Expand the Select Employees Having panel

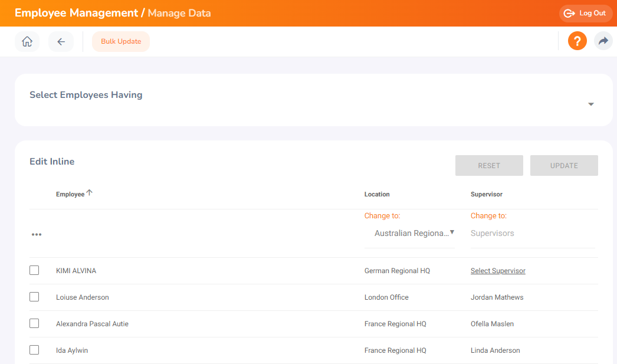click(x=590, y=104)
